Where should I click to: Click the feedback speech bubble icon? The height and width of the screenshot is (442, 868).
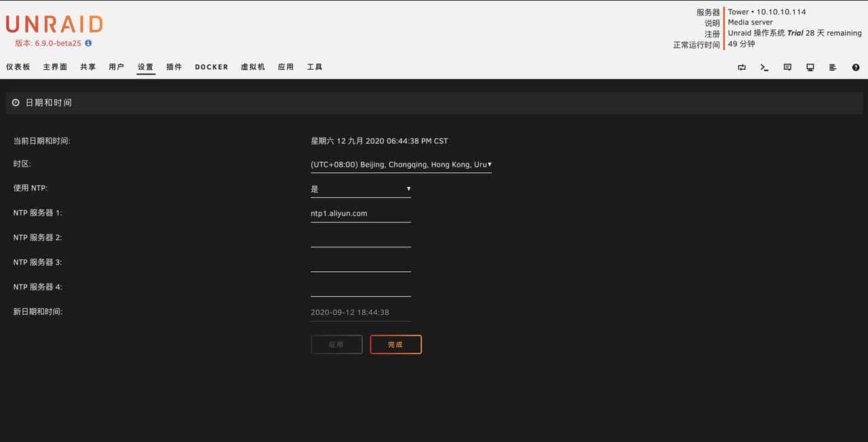point(787,67)
